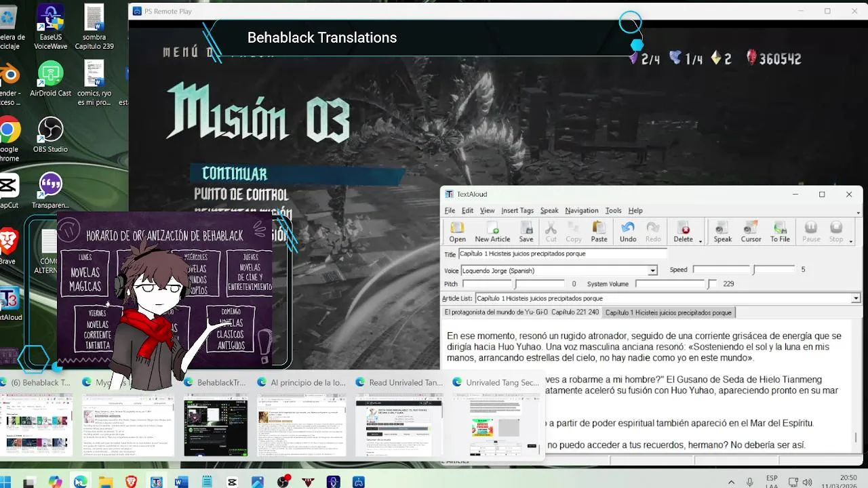Open the Edit menu in TextAloud
This screenshot has height=488, width=868.
[468, 211]
